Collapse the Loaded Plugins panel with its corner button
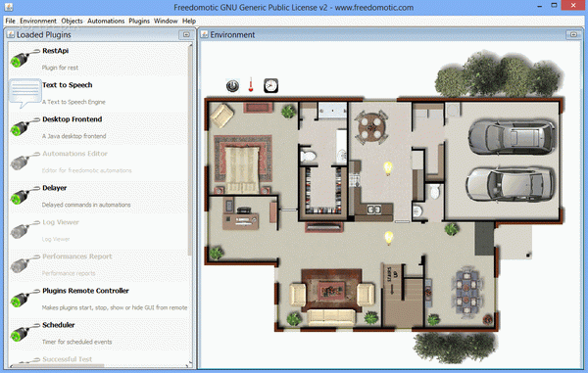The image size is (588, 373). pyautogui.click(x=186, y=35)
